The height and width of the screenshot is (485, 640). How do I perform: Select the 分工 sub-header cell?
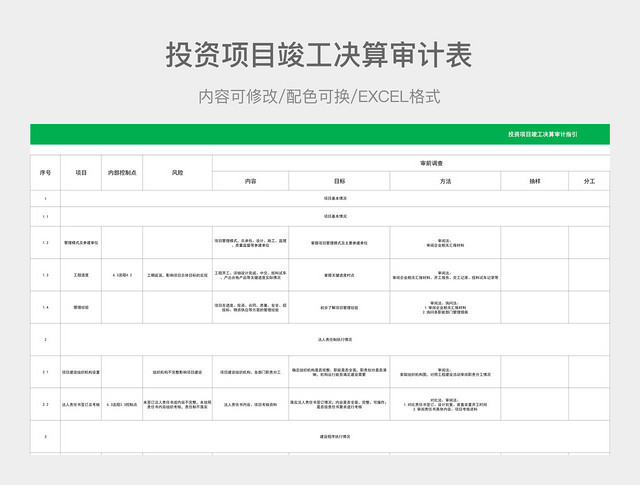[589, 181]
